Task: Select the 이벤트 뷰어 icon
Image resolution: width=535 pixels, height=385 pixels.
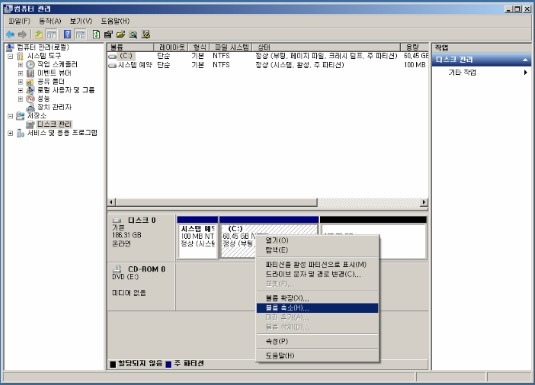Action: (x=30, y=73)
